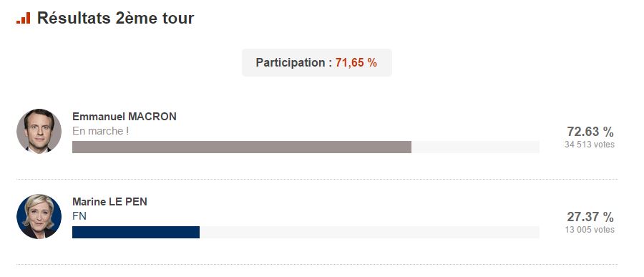The height and width of the screenshot is (277, 644).
Task: Click the "34 513 votes" count
Action: [x=590, y=145]
